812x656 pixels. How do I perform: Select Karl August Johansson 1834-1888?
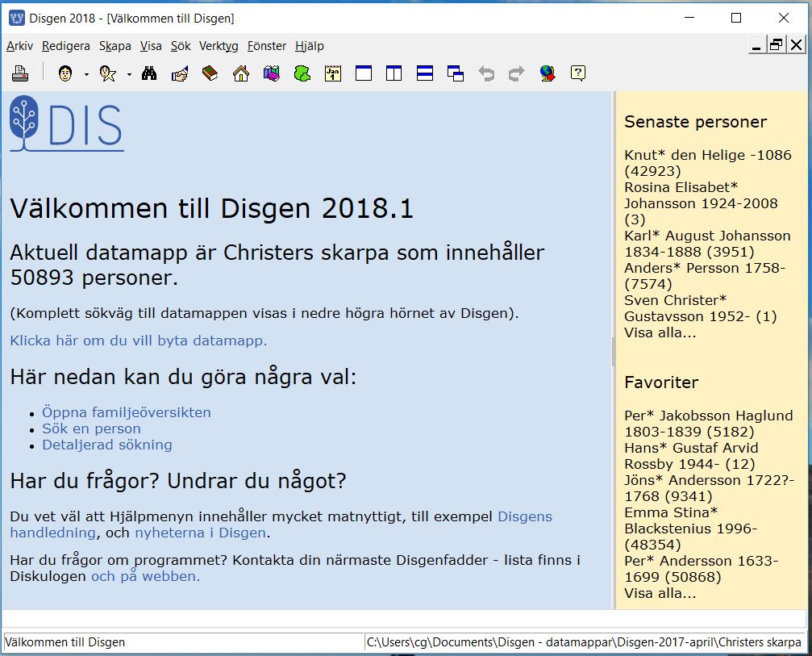click(x=707, y=244)
